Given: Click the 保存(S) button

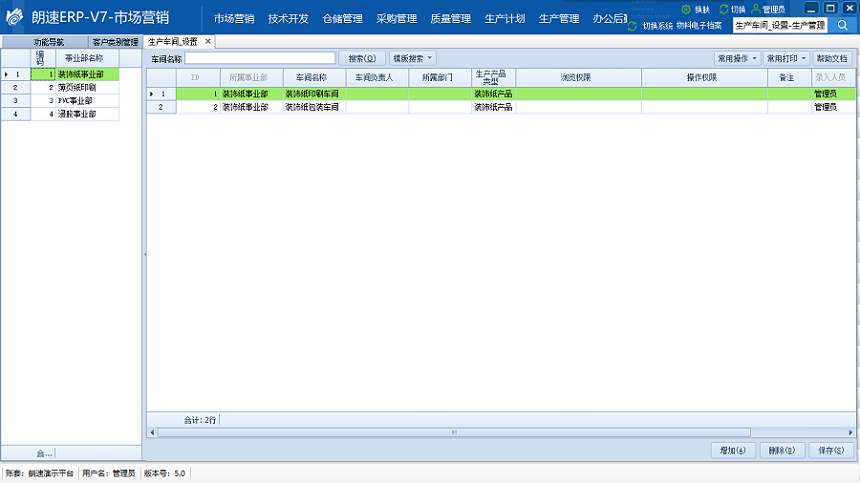Looking at the screenshot, I should click(x=831, y=451).
